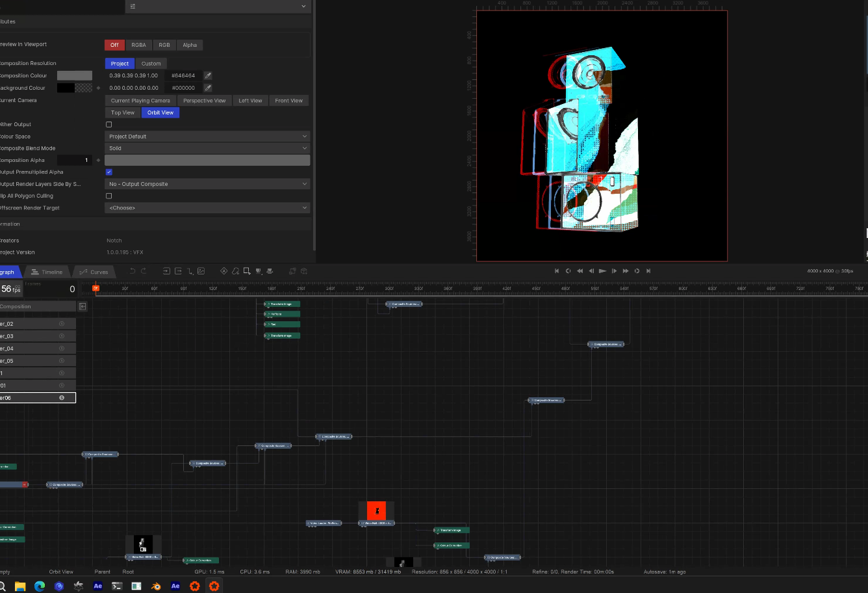The height and width of the screenshot is (593, 868).
Task: Jump to the last frame
Action: click(648, 271)
